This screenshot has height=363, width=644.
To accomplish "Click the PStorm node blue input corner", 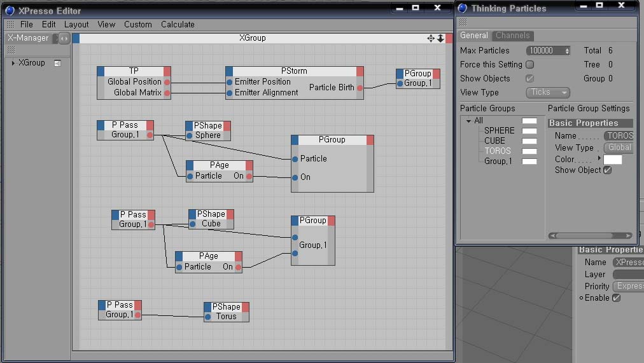I will click(229, 71).
